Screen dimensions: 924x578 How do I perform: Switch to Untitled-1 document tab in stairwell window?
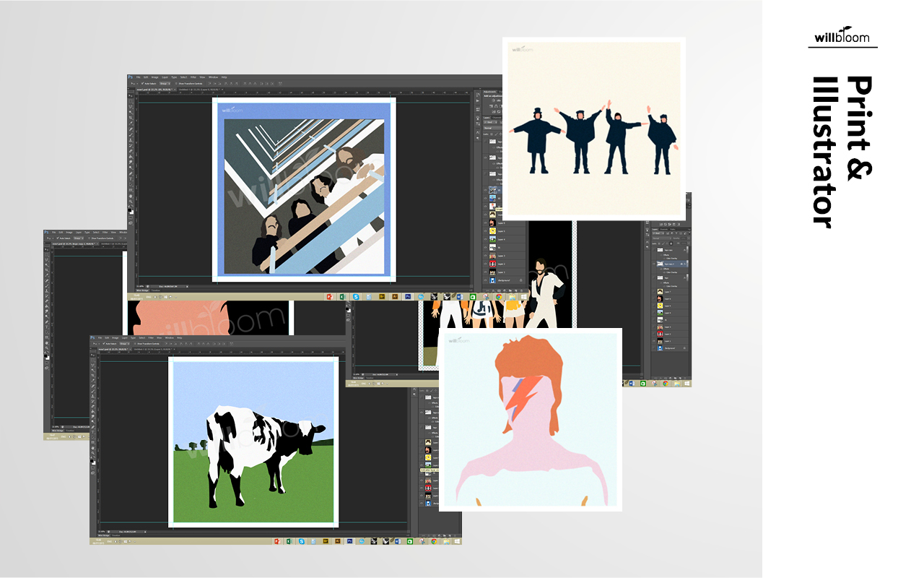pos(200,90)
